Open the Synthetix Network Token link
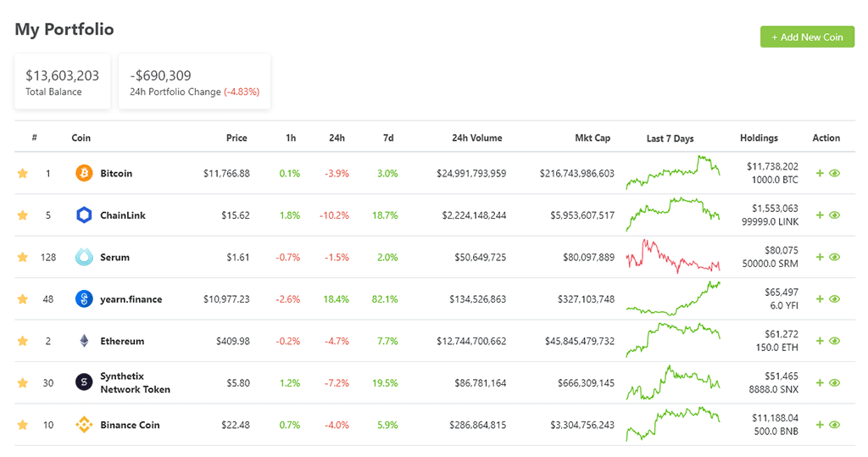868x457 pixels. [x=135, y=382]
